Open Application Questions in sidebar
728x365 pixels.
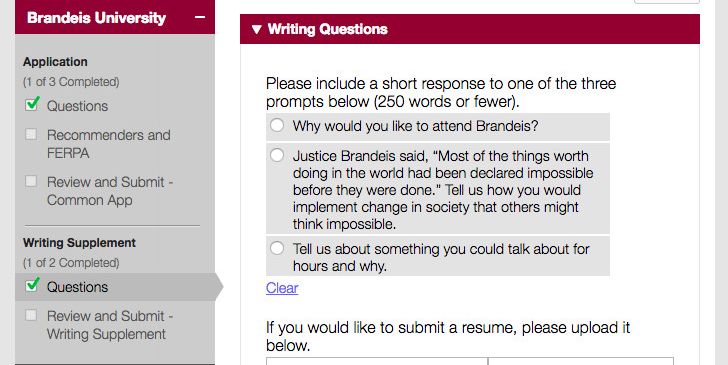[77, 106]
